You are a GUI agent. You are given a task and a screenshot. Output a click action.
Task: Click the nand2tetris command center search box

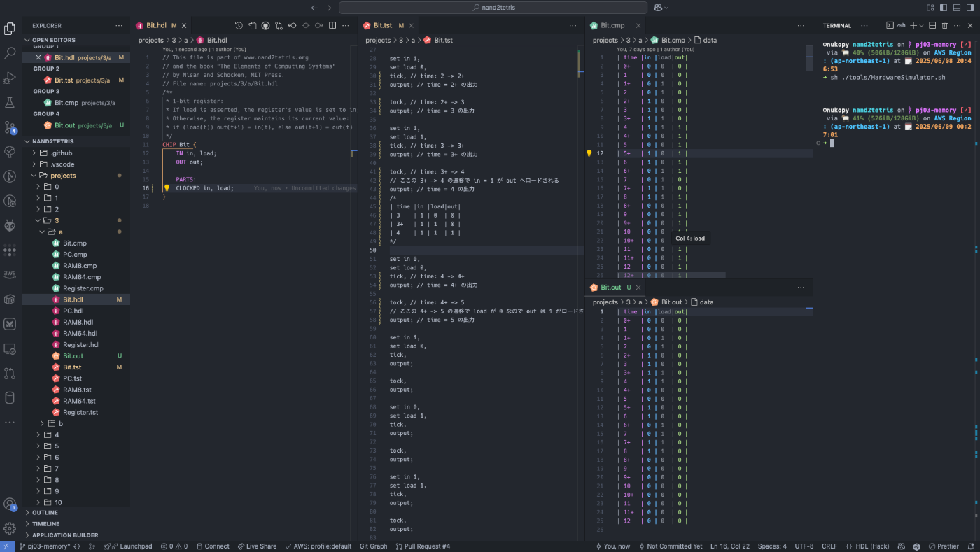pyautogui.click(x=493, y=8)
